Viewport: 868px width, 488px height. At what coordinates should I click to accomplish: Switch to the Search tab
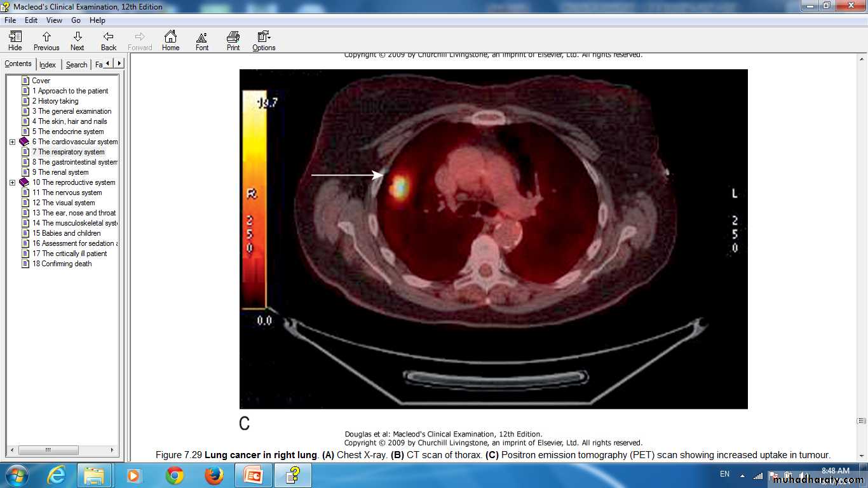point(76,65)
